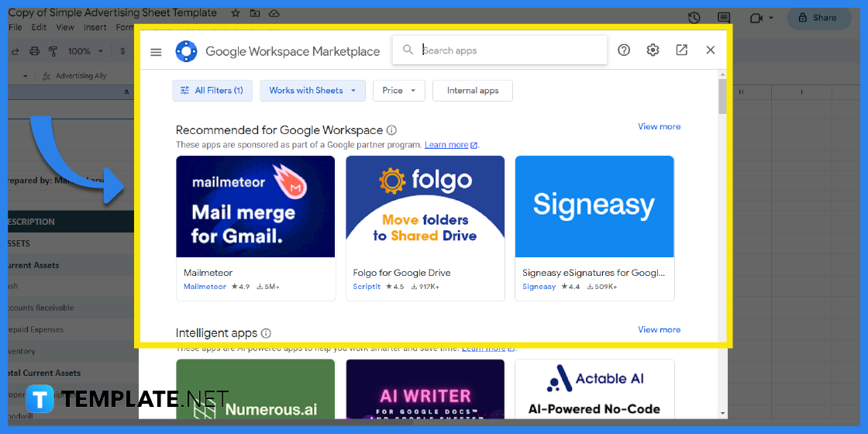Open the Signeasy eSignatures card image
Image resolution: width=868 pixels, height=434 pixels.
pyautogui.click(x=594, y=206)
